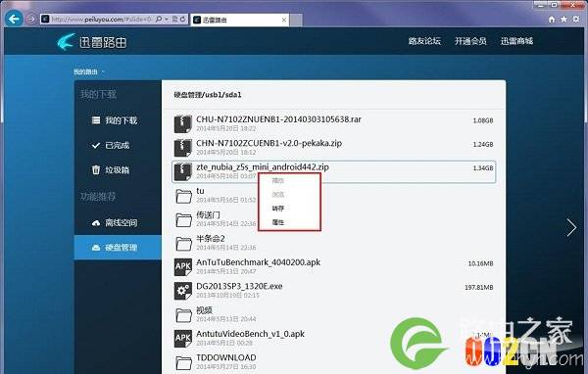Click the CHU-N7102ZNUENB1 rar archive icon

(x=183, y=124)
